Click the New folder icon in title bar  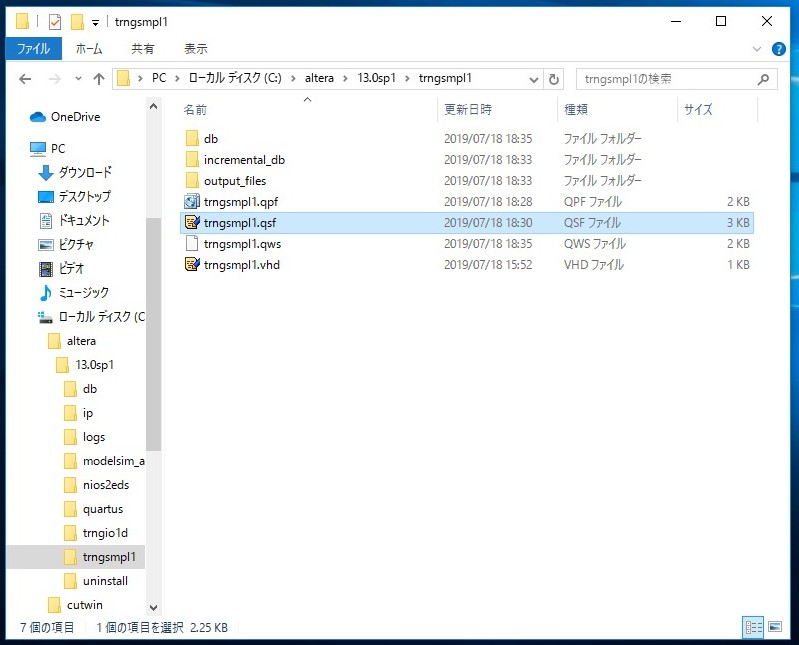point(77,22)
